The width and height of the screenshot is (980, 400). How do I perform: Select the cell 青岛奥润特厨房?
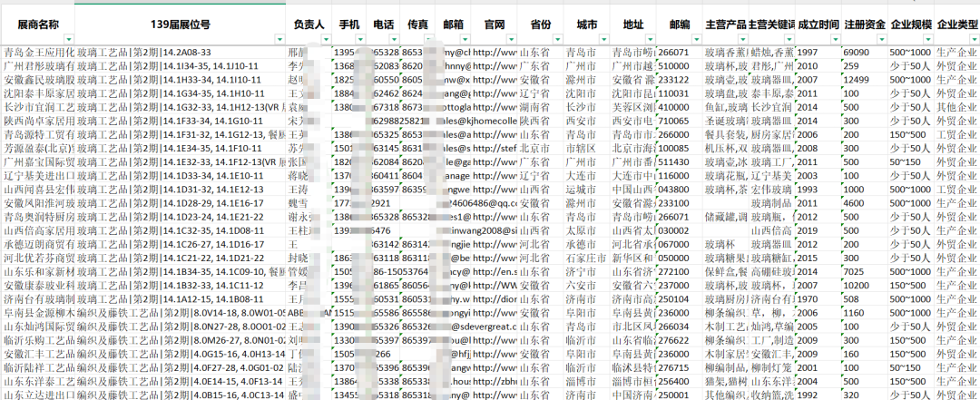point(37,216)
